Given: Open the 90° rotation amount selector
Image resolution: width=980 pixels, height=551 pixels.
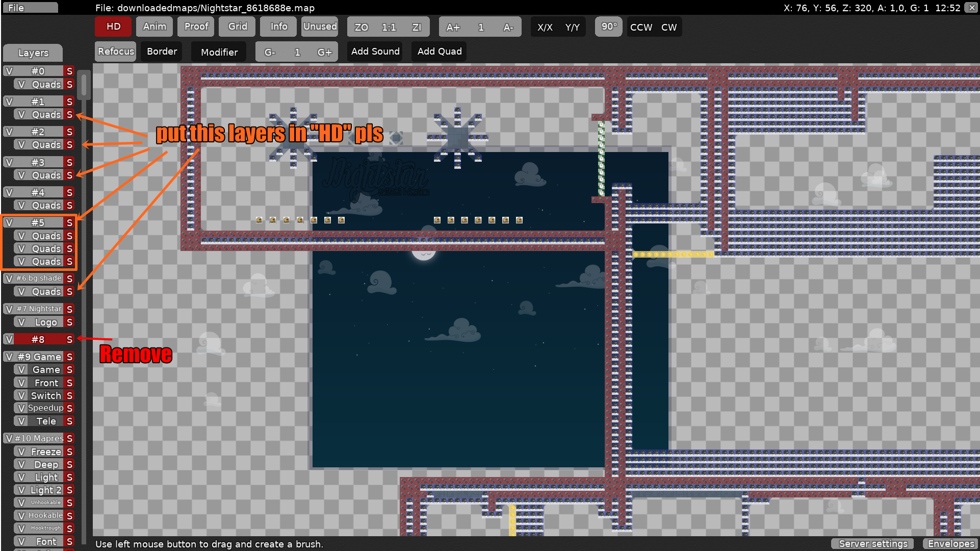Looking at the screenshot, I should tap(609, 27).
